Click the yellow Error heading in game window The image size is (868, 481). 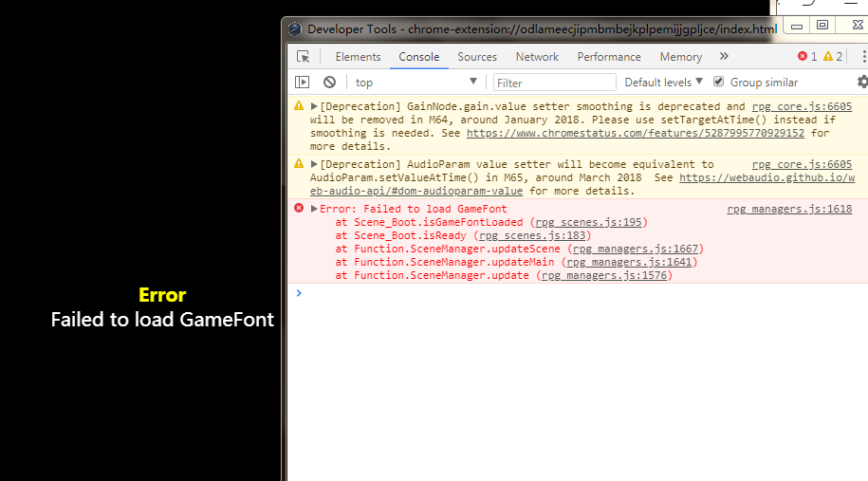click(162, 296)
